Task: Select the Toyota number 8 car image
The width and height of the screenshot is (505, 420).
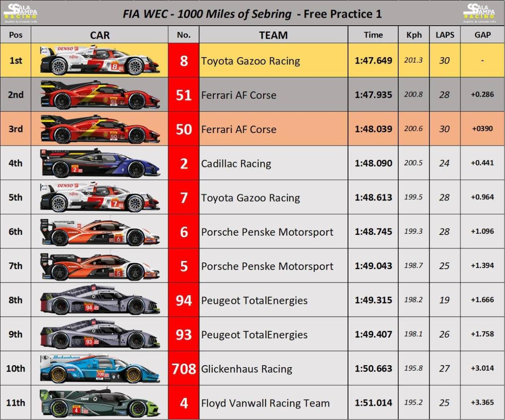Action: 100,60
